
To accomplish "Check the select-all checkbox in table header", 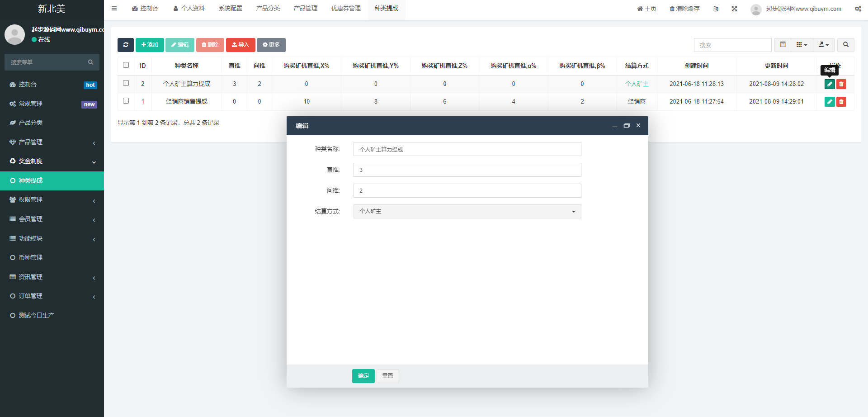I will pos(126,65).
